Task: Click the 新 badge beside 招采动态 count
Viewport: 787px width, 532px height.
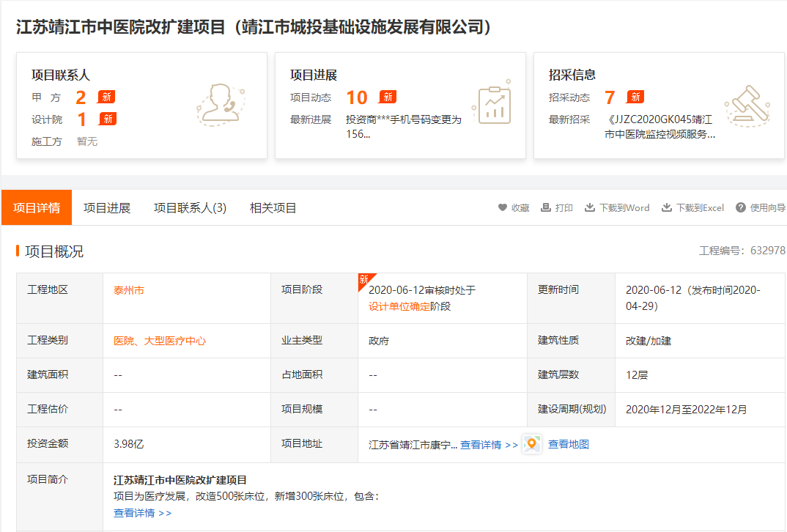Action: [x=635, y=97]
